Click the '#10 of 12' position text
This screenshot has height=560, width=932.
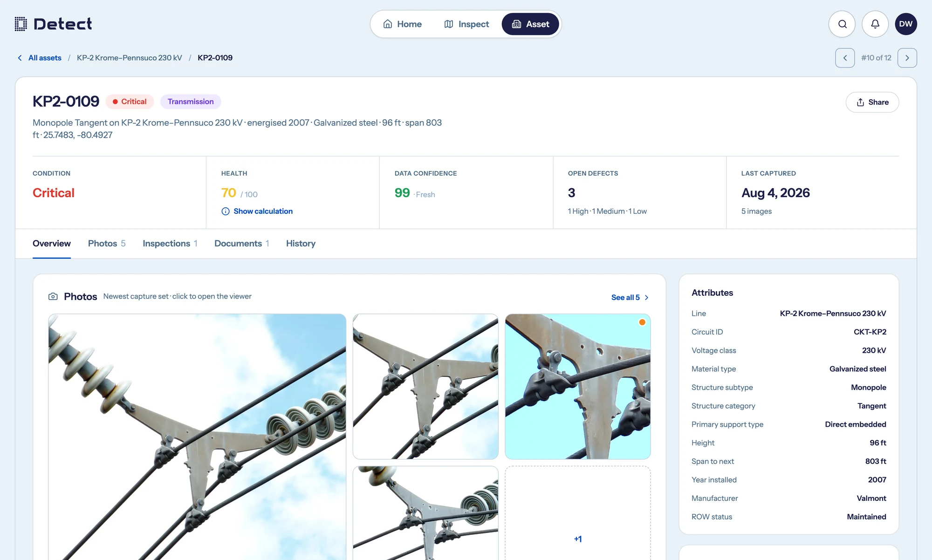point(876,58)
